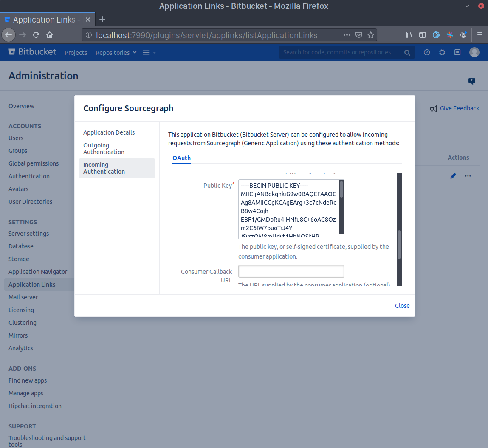Bookmark this page with the star icon
The height and width of the screenshot is (448, 488).
click(x=371, y=35)
